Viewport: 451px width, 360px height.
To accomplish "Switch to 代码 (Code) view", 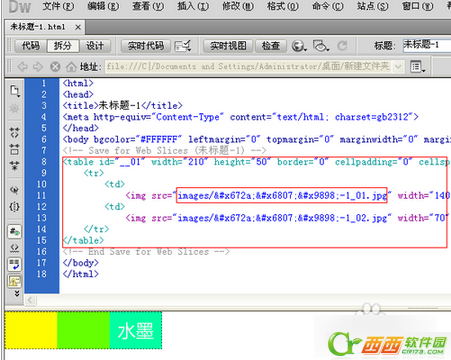I will (31, 46).
